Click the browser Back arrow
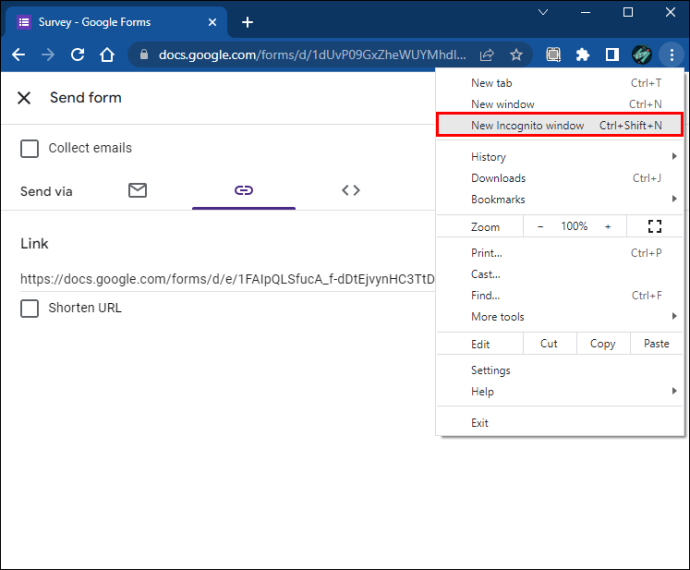 pyautogui.click(x=18, y=55)
